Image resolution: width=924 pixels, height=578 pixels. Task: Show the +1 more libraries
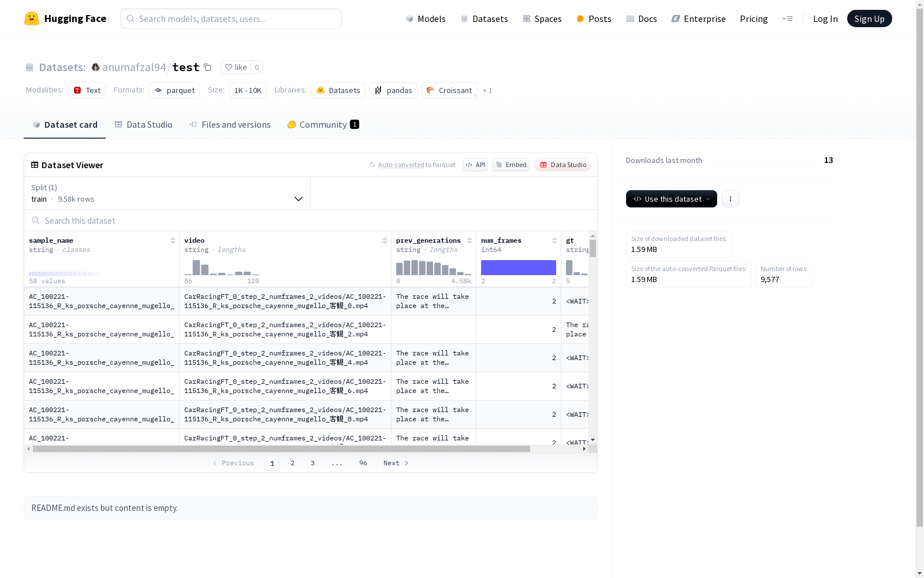[x=487, y=90]
